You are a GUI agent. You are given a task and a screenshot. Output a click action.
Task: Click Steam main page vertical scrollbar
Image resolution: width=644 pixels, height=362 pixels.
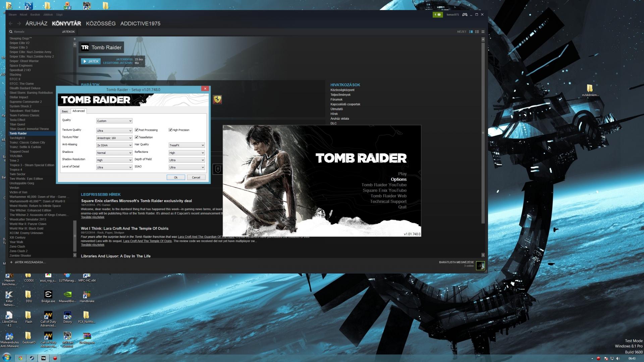[483, 133]
